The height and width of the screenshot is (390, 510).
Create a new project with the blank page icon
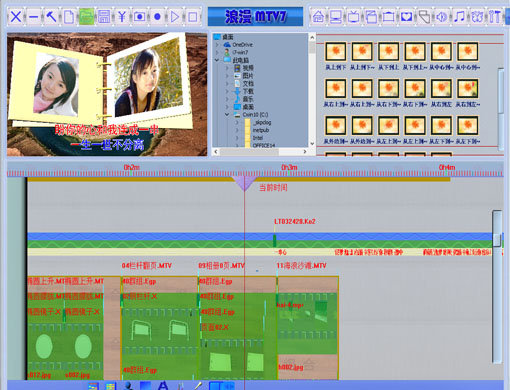(x=69, y=16)
